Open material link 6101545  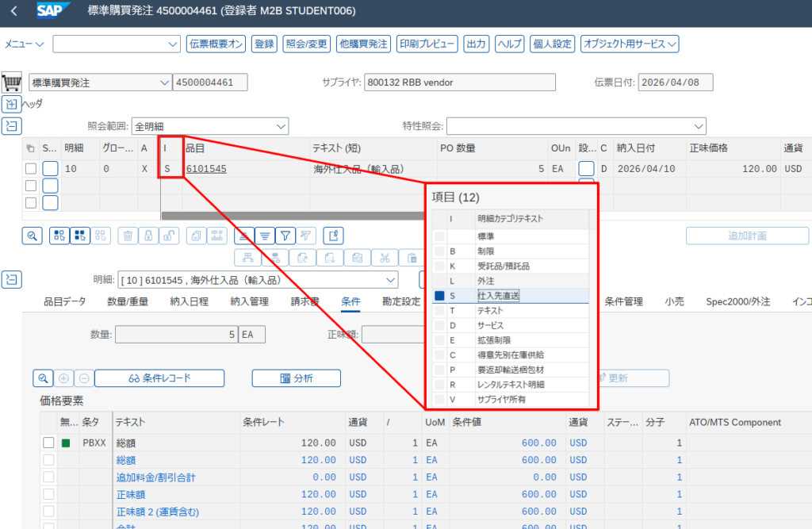pyautogui.click(x=206, y=169)
